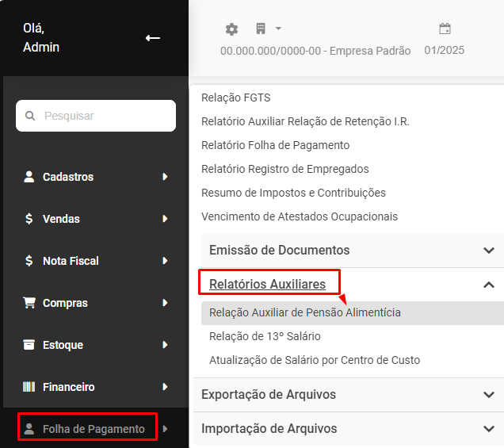Open Relação FGTS report
Viewport: 504px width, 448px height.
click(236, 98)
